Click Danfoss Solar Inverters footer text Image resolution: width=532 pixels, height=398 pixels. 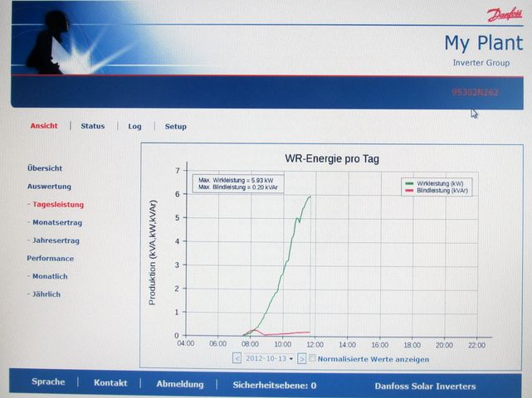(425, 386)
